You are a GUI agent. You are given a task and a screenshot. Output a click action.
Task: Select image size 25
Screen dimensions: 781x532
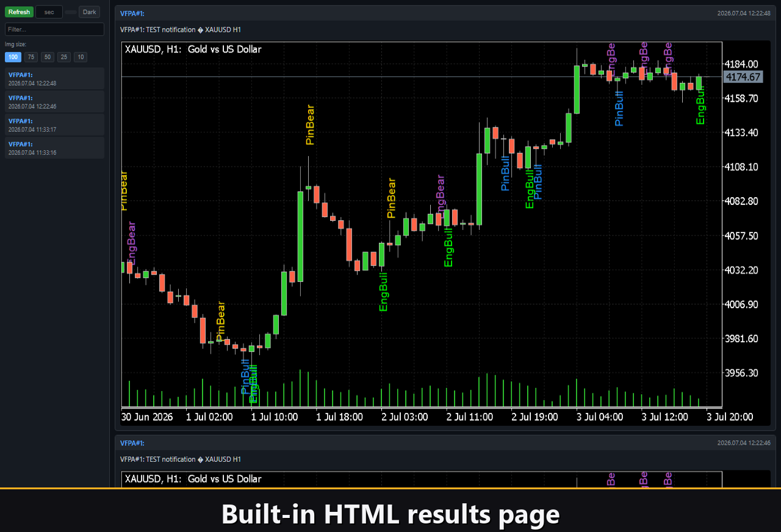click(64, 57)
